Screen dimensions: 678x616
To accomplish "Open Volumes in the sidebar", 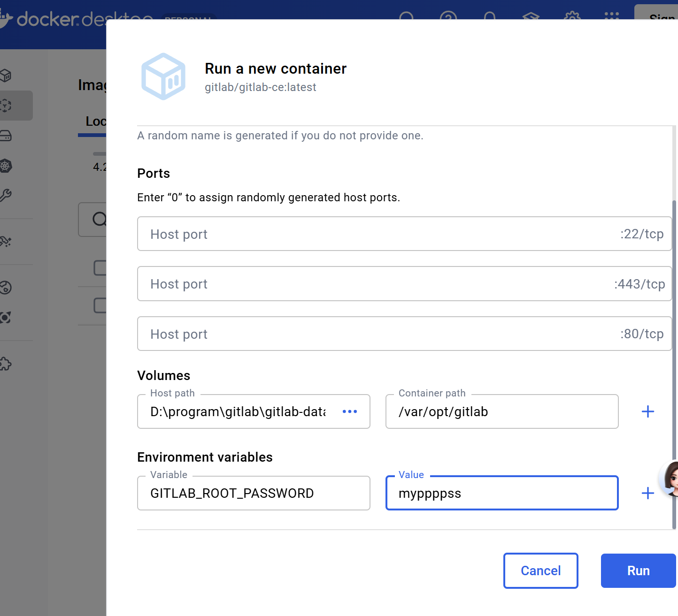I will [6, 136].
